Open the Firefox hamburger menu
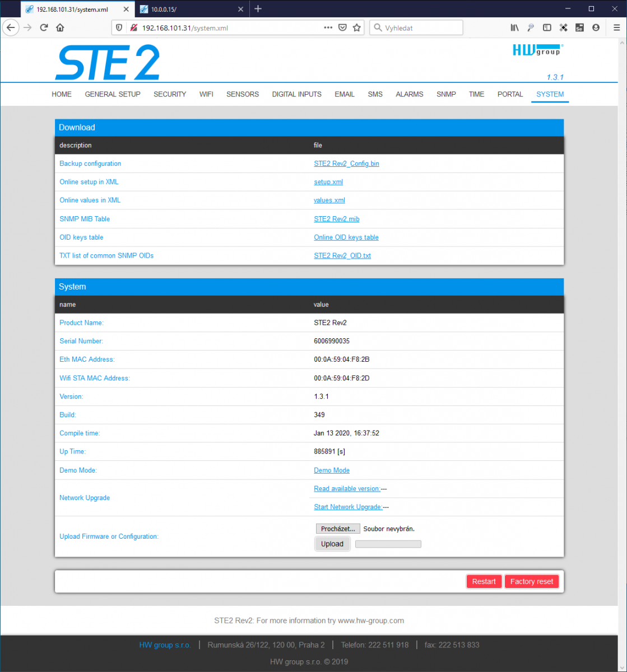 [616, 27]
